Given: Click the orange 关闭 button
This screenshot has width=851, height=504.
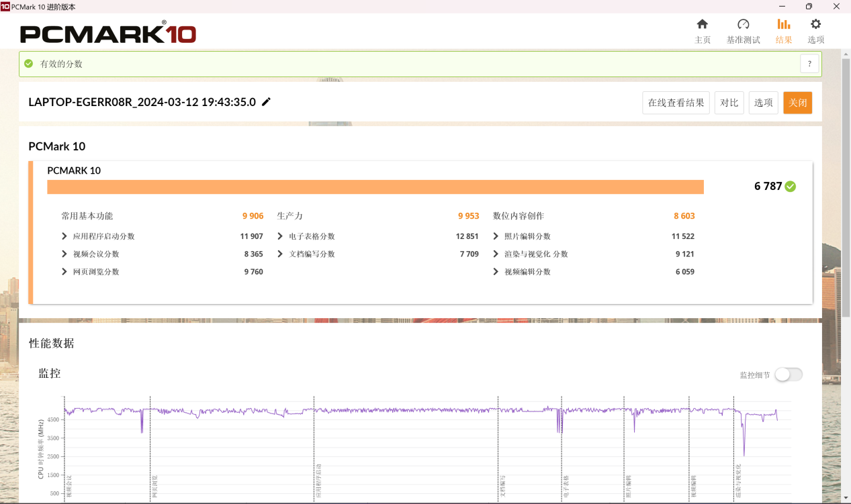Looking at the screenshot, I should (x=797, y=103).
